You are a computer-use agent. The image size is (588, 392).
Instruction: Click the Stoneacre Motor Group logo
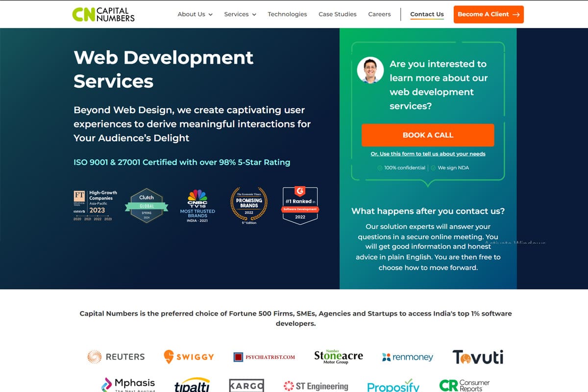[x=339, y=356]
